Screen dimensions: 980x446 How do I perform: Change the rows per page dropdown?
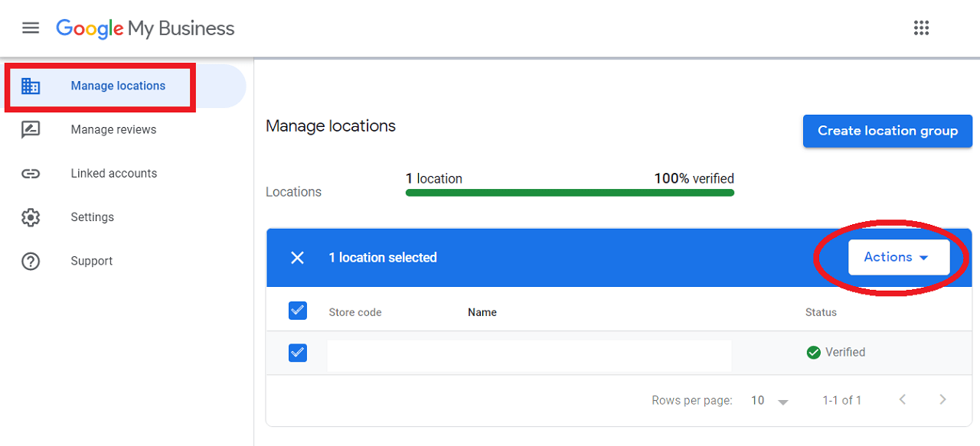[x=769, y=400]
